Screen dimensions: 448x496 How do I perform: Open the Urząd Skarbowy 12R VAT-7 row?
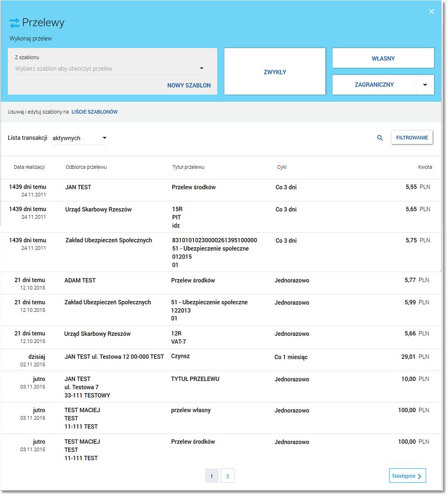click(x=220, y=337)
